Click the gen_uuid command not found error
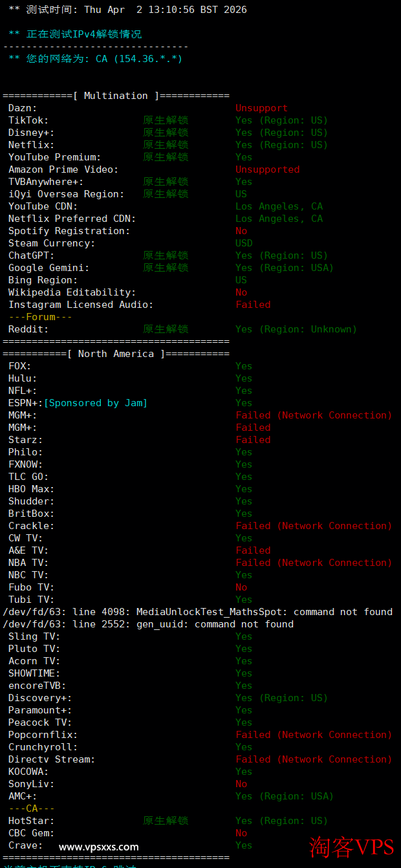The image size is (401, 868). coord(148,624)
